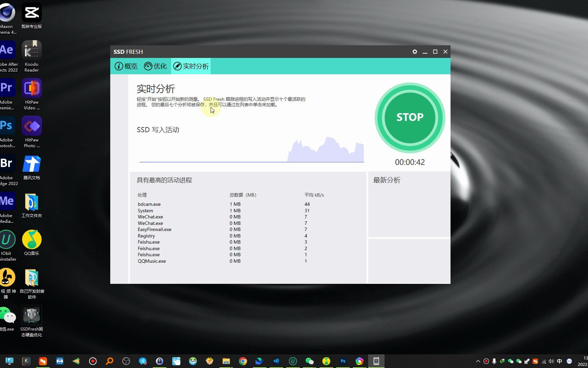Open HitPaw Photo desktop icon
The image size is (588, 368).
pos(32,132)
